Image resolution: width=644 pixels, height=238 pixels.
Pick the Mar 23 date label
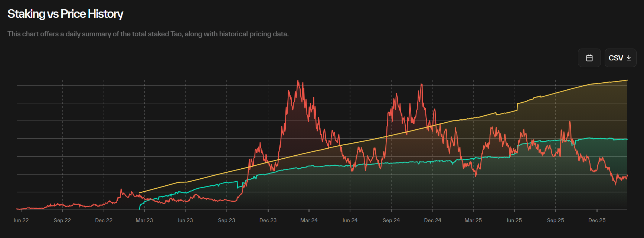(x=144, y=220)
